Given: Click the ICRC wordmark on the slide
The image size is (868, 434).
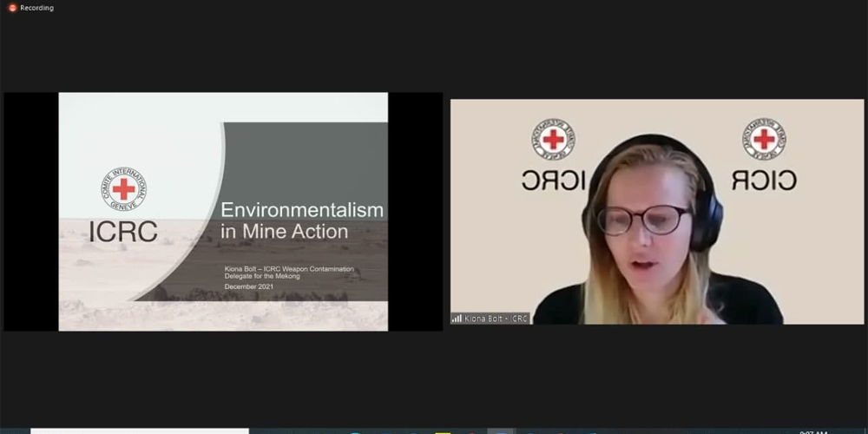Looking at the screenshot, I should 123,232.
